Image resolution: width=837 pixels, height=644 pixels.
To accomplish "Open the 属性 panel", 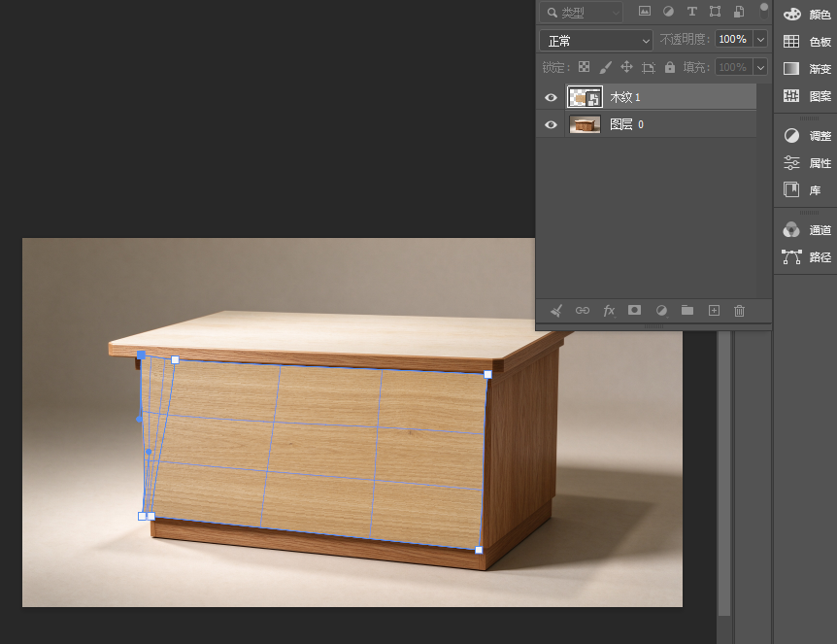I will 807,163.
